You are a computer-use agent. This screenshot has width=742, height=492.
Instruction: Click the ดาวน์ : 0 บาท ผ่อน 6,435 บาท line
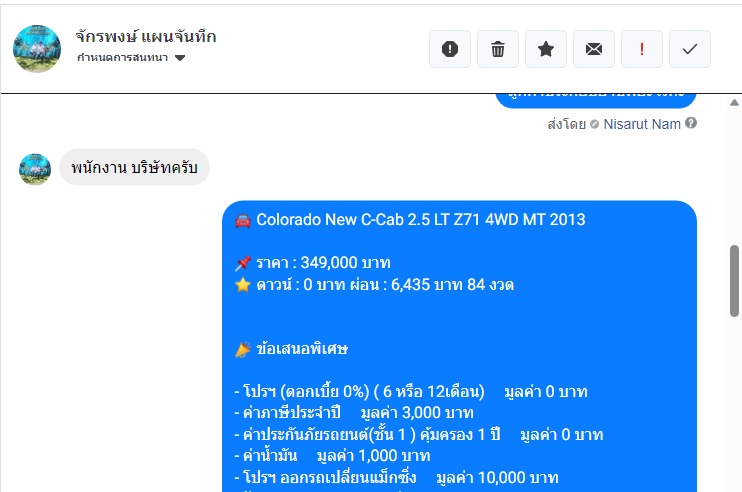(374, 284)
